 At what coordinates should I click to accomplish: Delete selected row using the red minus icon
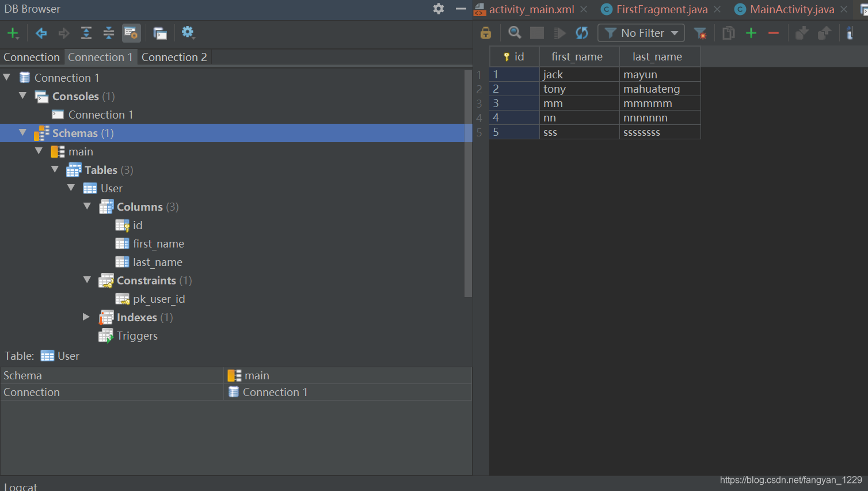pyautogui.click(x=773, y=33)
